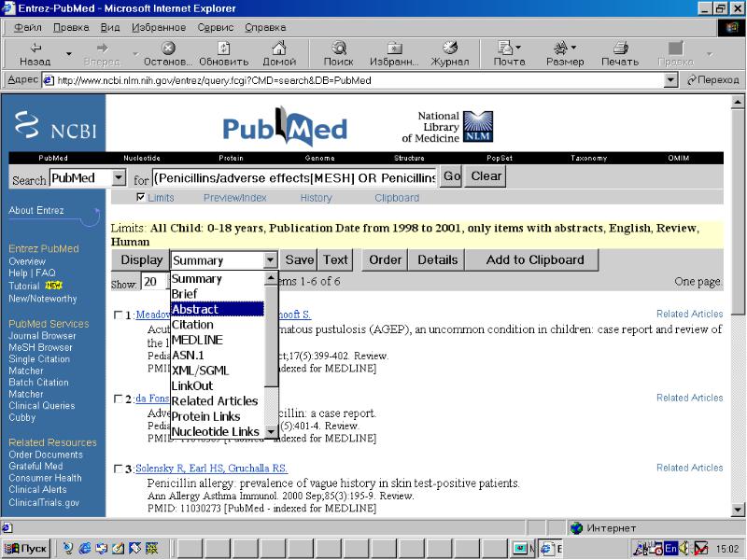Open the Избранн... favorites pane
Image resolution: width=747 pixels, height=560 pixels.
tap(394, 54)
